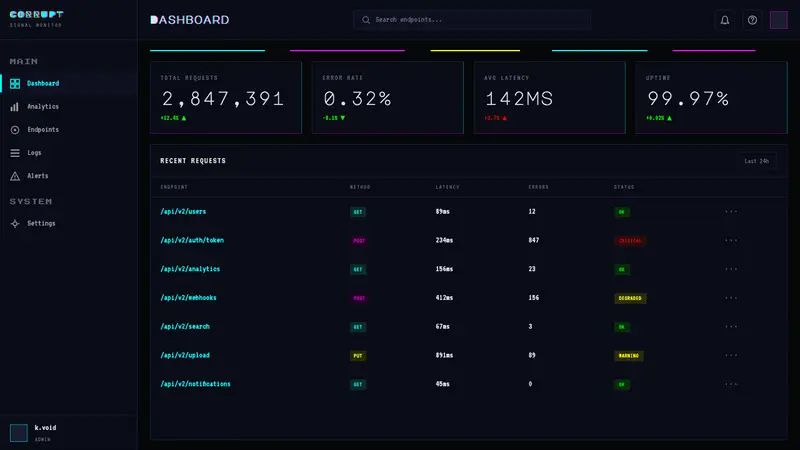The width and height of the screenshot is (800, 450).
Task: Click the CORRUPT Signal Monitor logo
Action: (x=37, y=19)
